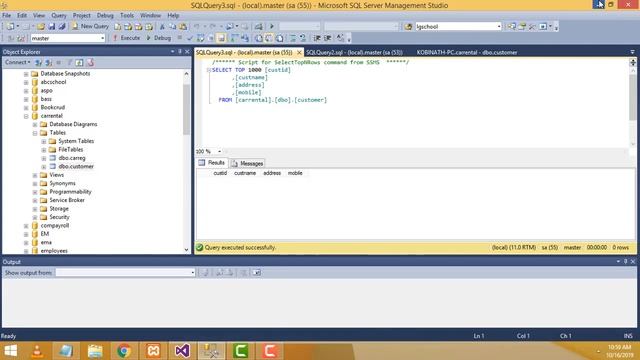
Task: Expand the dbo.carreg table node
Action: click(44, 158)
